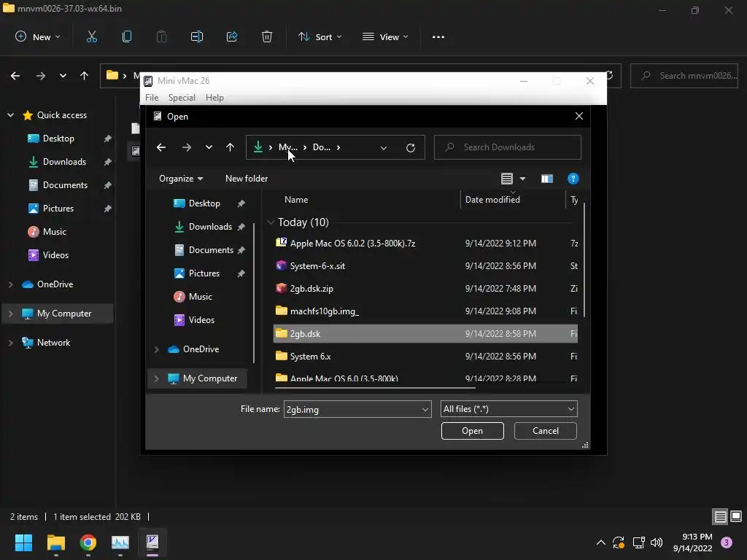This screenshot has width=747, height=560.
Task: Click Delete trash icon in File Explorer toolbar
Action: click(267, 36)
